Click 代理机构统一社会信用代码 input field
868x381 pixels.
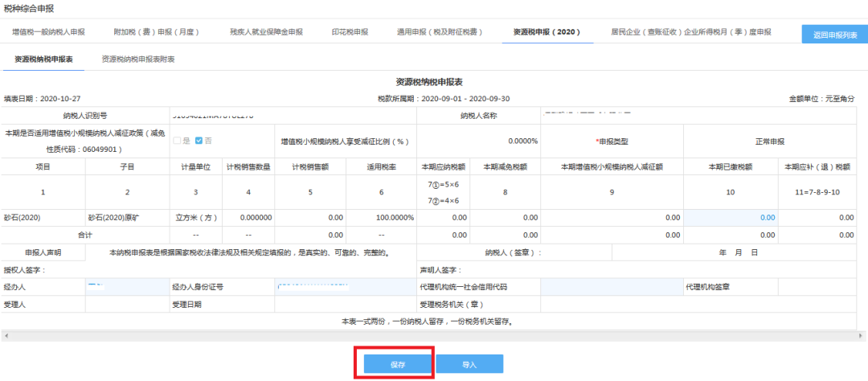pos(612,287)
